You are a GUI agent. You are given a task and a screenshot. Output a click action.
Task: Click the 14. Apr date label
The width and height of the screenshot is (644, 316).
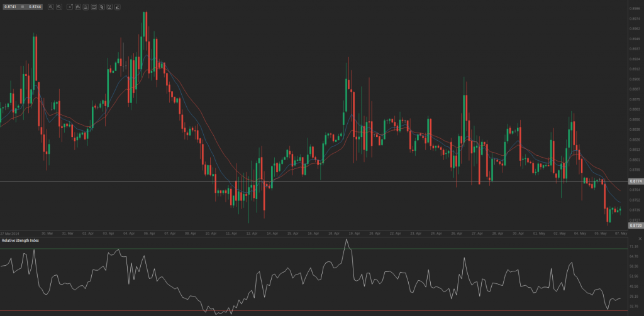pyautogui.click(x=272, y=233)
